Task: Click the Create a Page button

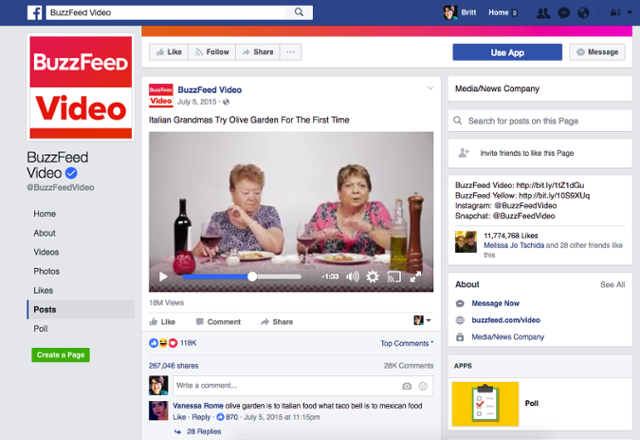Action: click(60, 355)
